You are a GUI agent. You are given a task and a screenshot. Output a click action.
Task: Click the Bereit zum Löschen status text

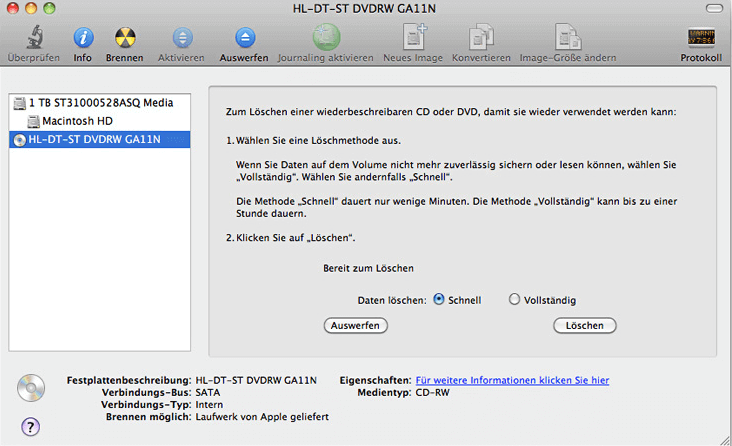tap(368, 268)
